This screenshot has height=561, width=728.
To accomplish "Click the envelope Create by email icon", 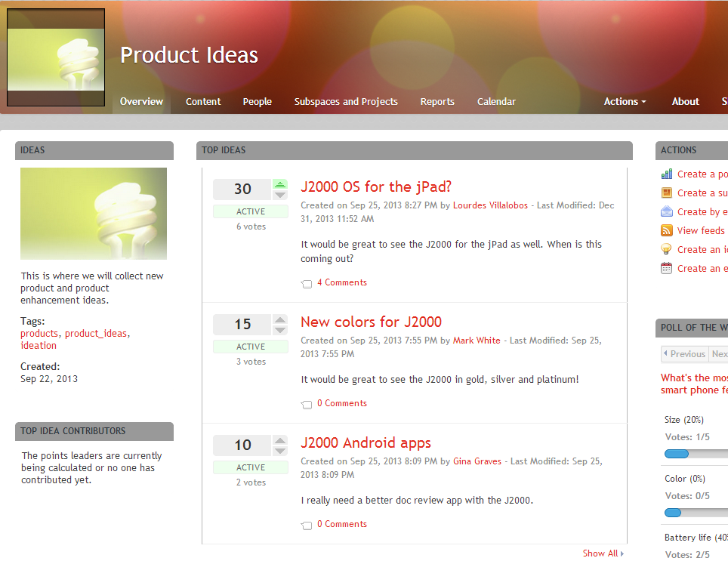I will [x=666, y=212].
